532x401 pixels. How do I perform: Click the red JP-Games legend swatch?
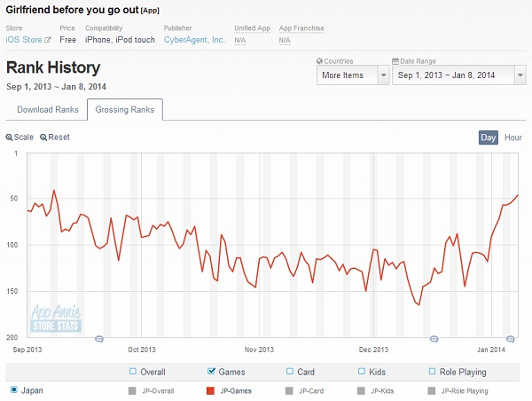[x=210, y=390]
